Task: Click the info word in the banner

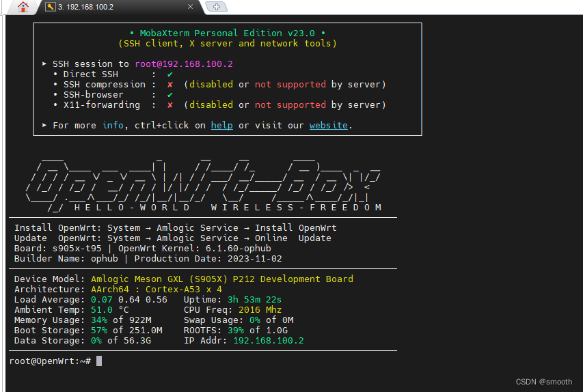Action: 113,125
